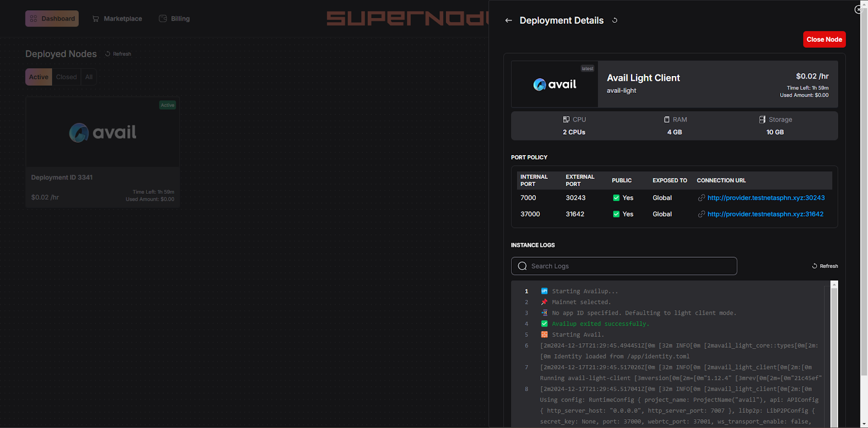Click the Dashboard grid icon

(34, 18)
